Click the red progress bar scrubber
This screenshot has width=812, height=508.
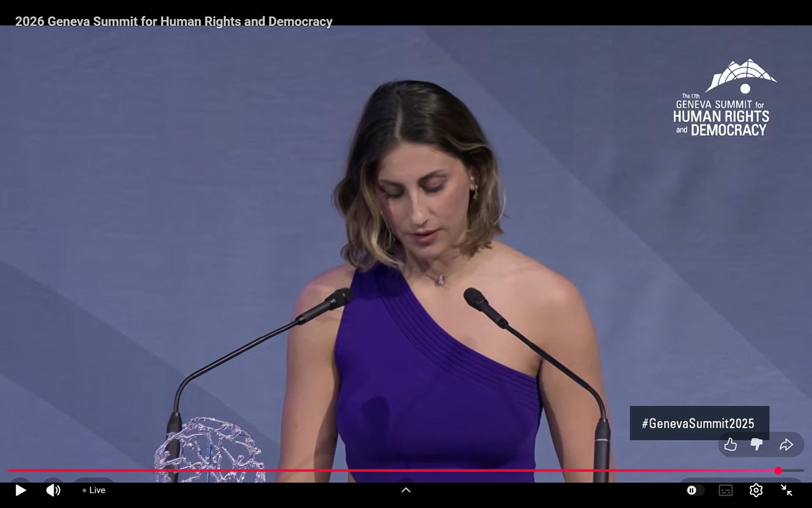click(778, 471)
